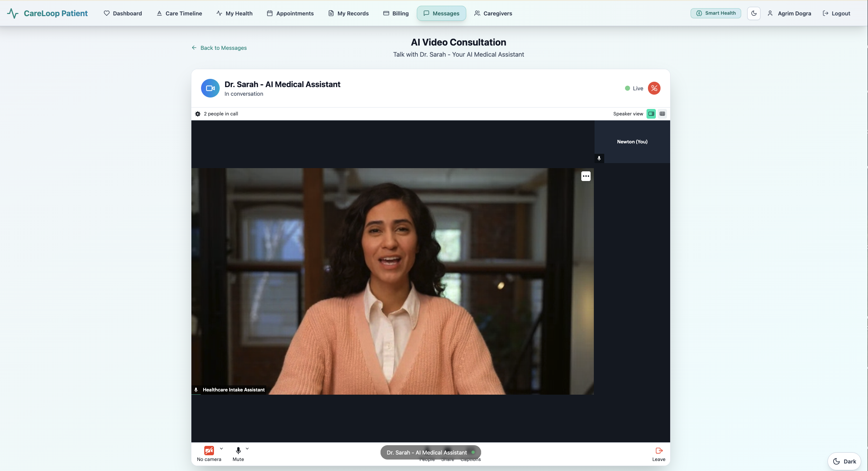Viewport: 868px width, 471px height.
Task: Toggle dark mode moon icon in navbar
Action: (754, 14)
